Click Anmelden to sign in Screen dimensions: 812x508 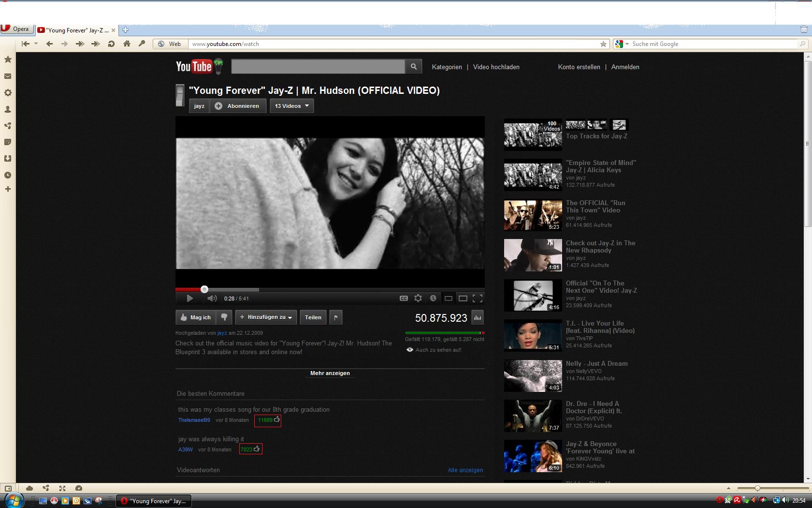tap(625, 67)
